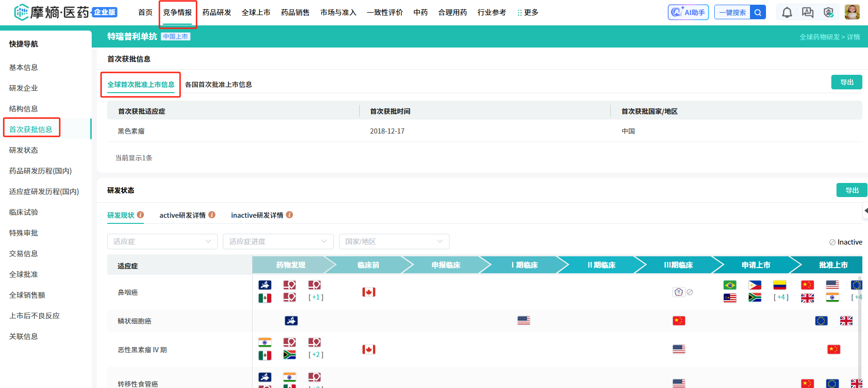Click 导出 button in 首次获批信息 section
The width and height of the screenshot is (868, 388).
tap(846, 82)
